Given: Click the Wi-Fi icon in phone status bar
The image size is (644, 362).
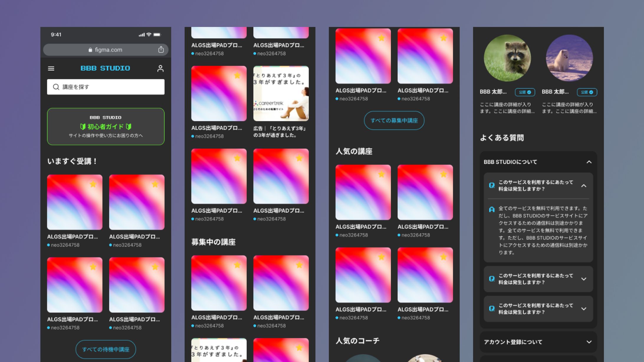Looking at the screenshot, I should tap(149, 34).
